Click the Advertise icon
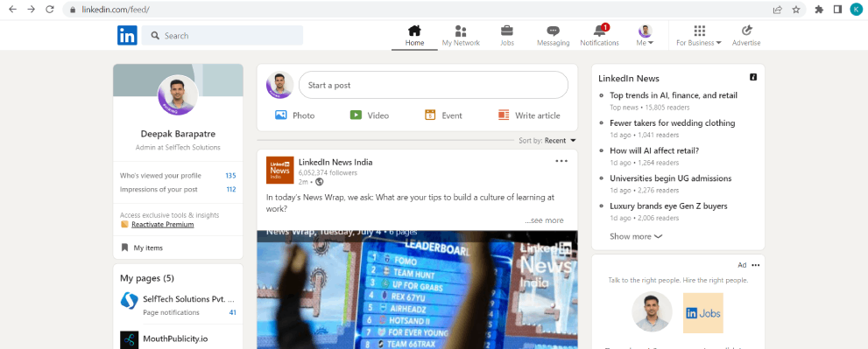The image size is (868, 349). coord(746,31)
